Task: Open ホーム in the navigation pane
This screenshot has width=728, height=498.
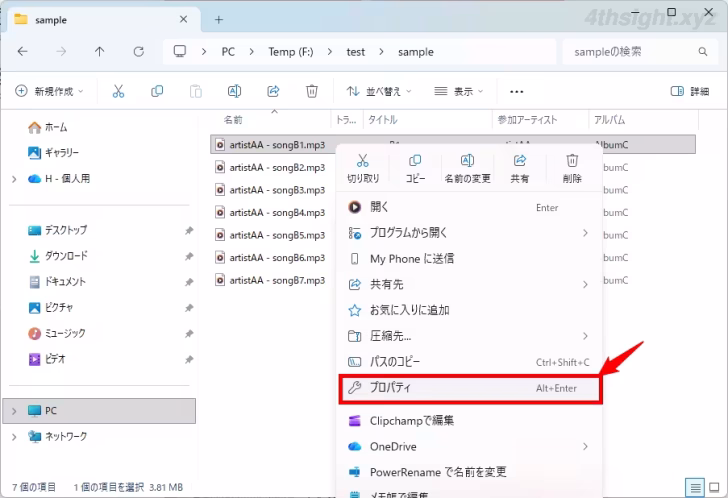Action: (x=47, y=127)
